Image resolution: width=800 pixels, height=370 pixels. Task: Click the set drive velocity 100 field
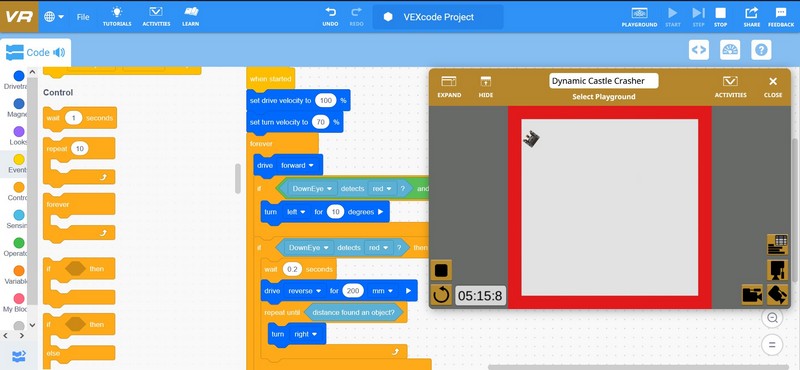click(326, 101)
